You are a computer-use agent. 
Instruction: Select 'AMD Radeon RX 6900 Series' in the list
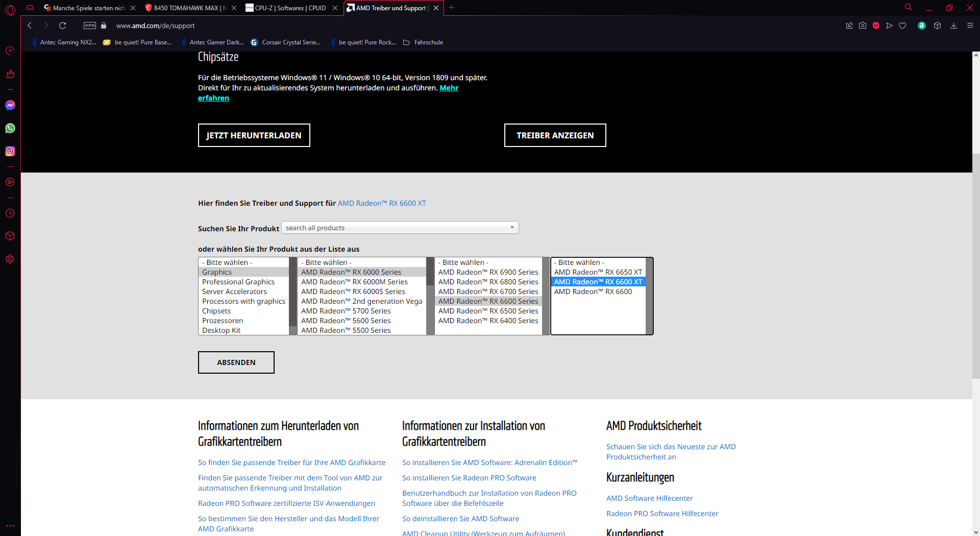coord(488,272)
